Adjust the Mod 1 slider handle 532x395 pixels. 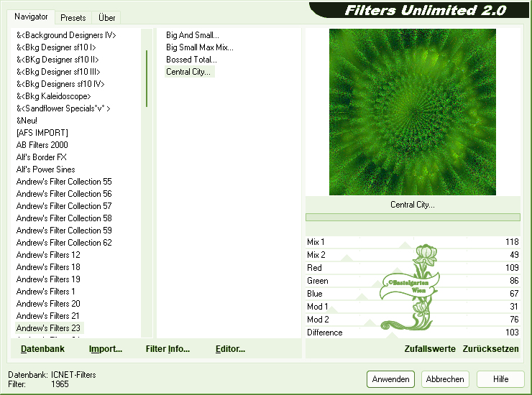331,310
